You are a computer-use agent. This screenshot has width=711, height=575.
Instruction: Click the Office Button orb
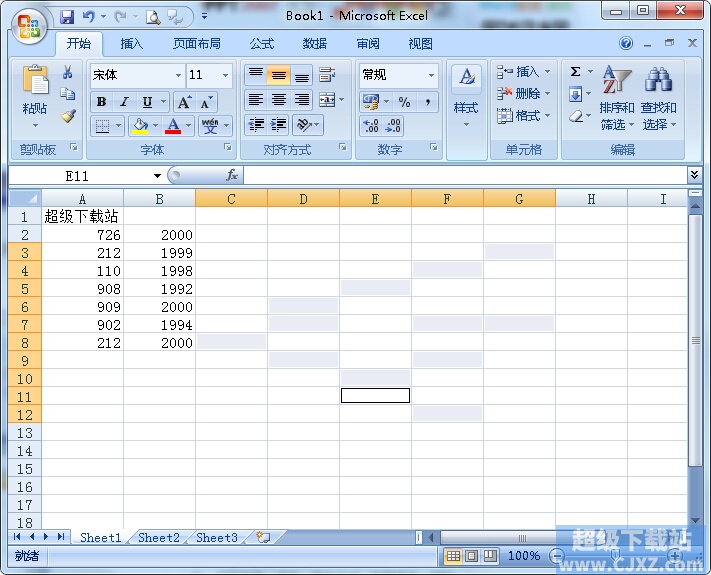[x=29, y=26]
